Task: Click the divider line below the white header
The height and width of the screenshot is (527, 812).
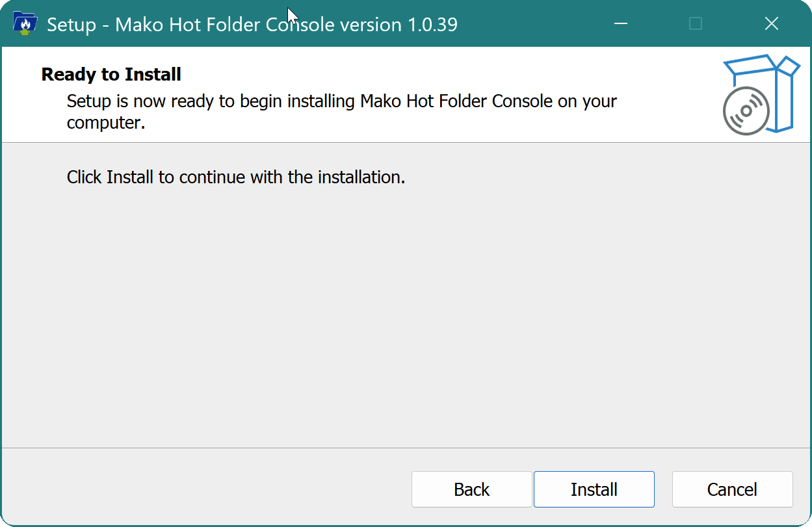Action: [406, 142]
